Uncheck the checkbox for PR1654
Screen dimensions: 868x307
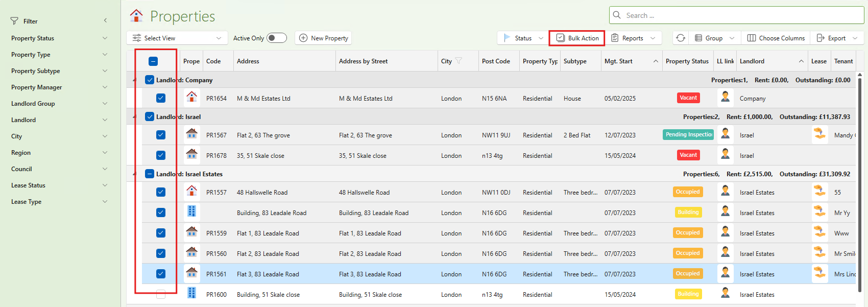(x=161, y=98)
